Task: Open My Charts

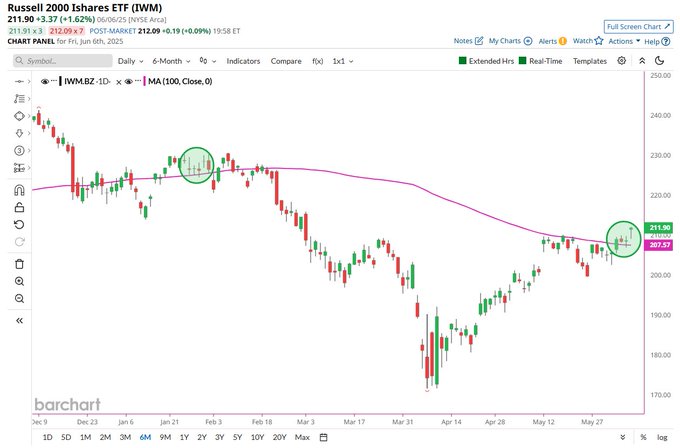Action: coord(510,41)
